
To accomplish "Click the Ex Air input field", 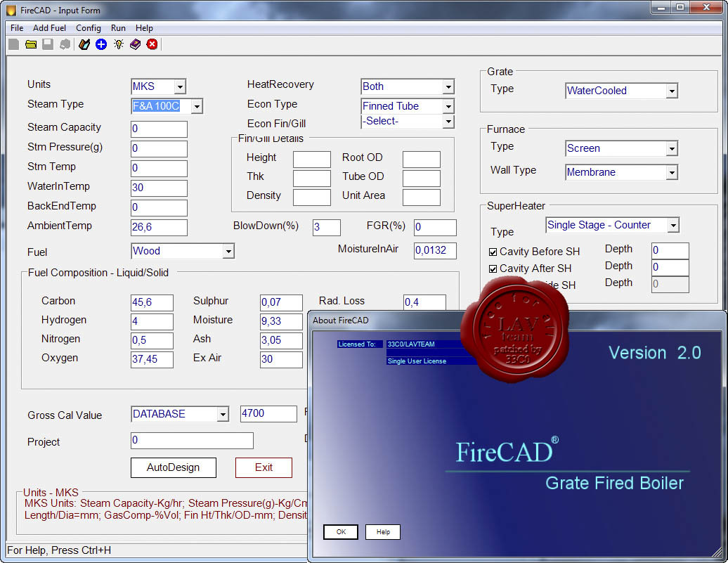I will [x=281, y=360].
